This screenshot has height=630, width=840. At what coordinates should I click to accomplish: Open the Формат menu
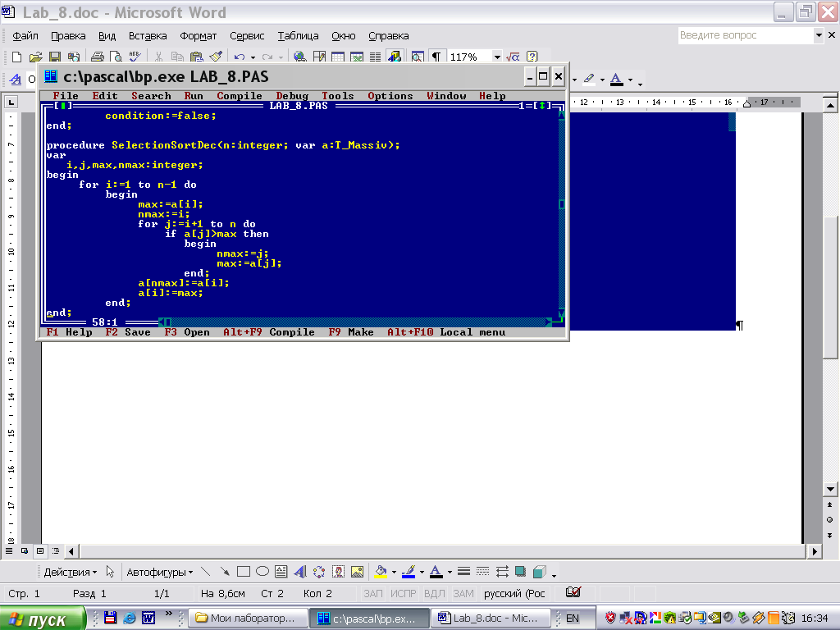(198, 36)
